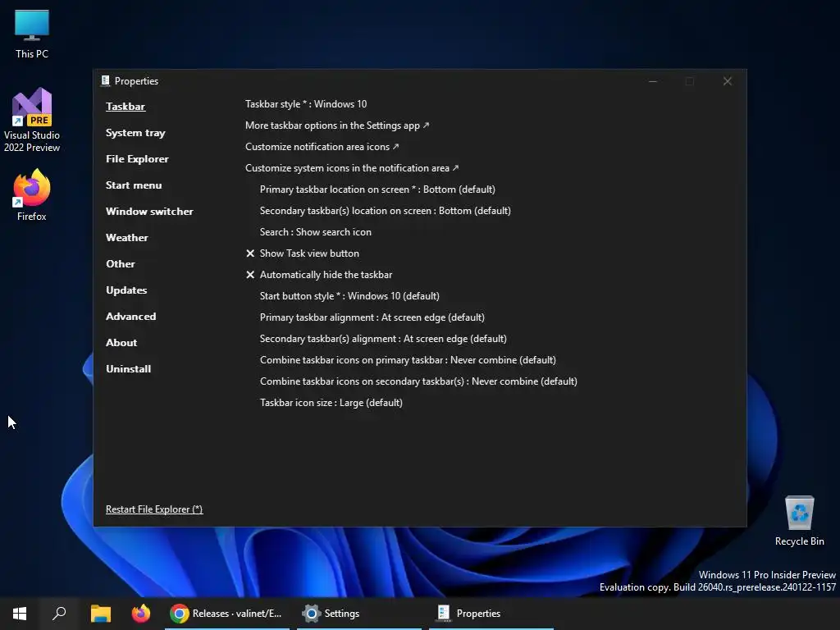Click the Properties window title icon
This screenshot has height=630, width=840.
[x=106, y=81]
